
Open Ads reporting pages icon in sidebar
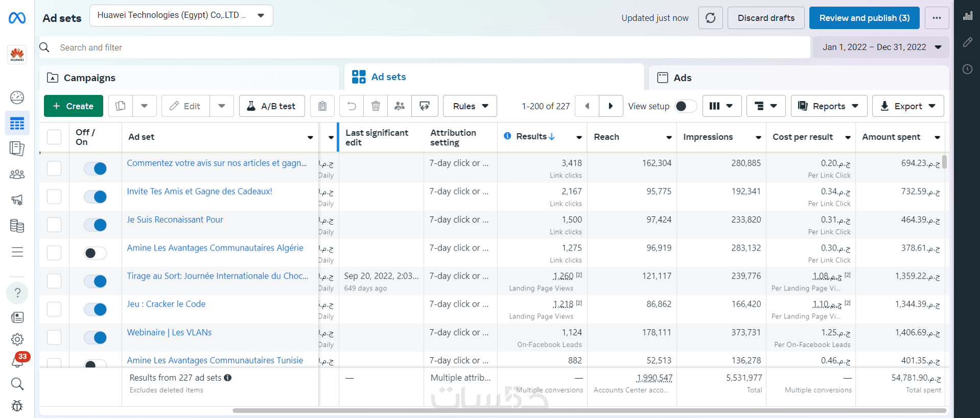point(17,149)
